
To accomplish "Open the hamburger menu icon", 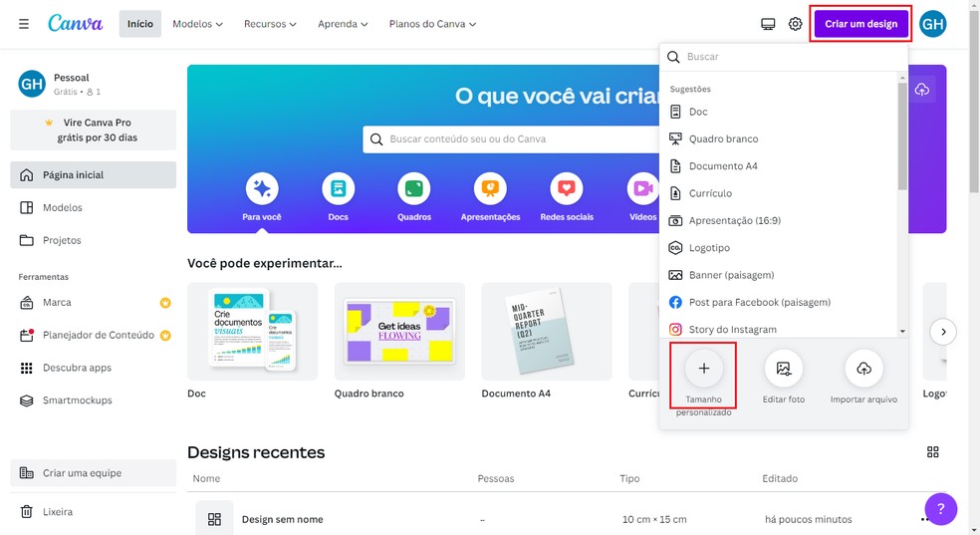I will coord(24,24).
